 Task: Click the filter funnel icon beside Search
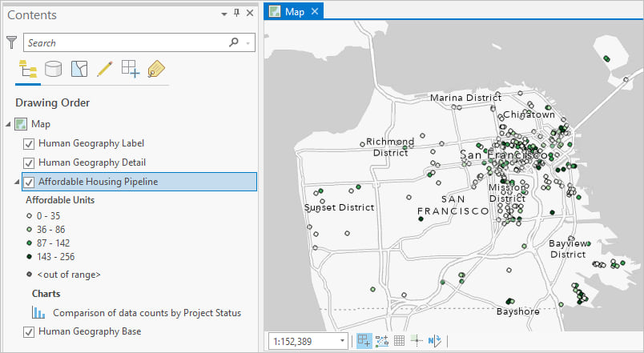click(x=11, y=42)
